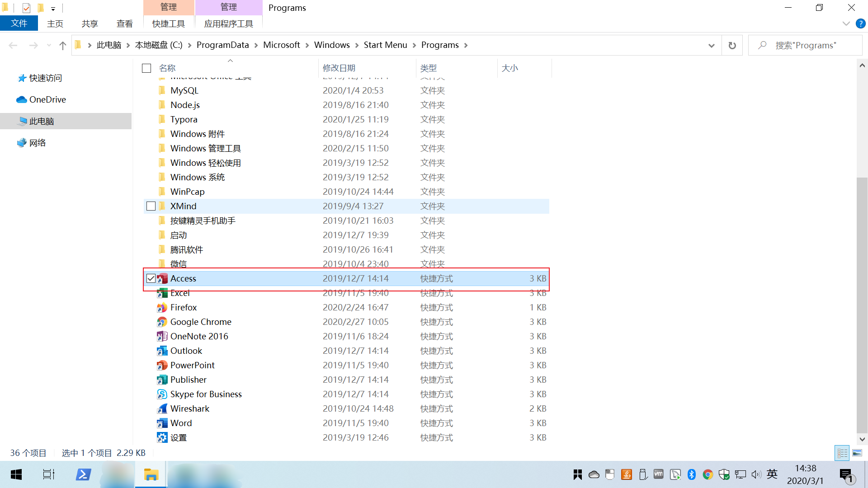Click the 设置 gear shortcut icon
The height and width of the screenshot is (488, 868).
pyautogui.click(x=162, y=438)
